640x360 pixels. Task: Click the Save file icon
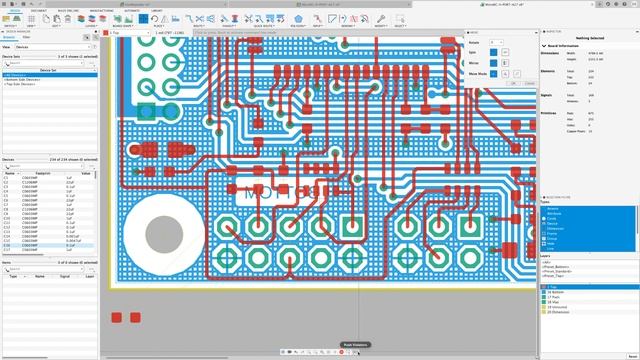point(23,4)
